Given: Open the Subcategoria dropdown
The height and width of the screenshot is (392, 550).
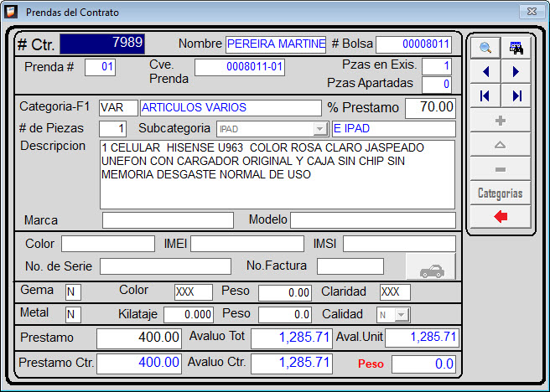Looking at the screenshot, I should pyautogui.click(x=319, y=129).
